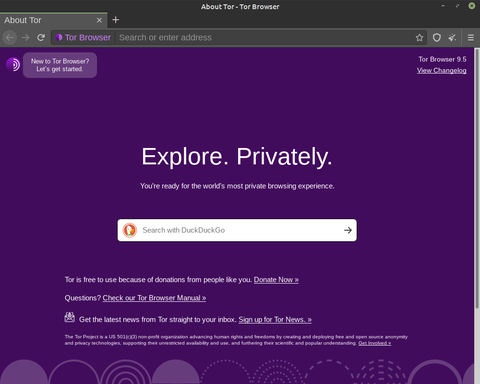Image resolution: width=480 pixels, height=384 pixels.
Task: Click the New Identity broom icon
Action: pyautogui.click(x=452, y=38)
